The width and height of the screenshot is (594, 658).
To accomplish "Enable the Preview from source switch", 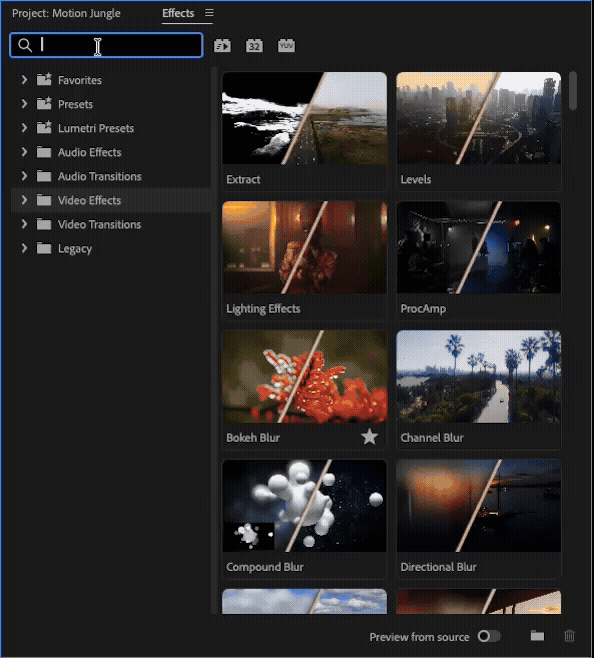I will tap(489, 636).
